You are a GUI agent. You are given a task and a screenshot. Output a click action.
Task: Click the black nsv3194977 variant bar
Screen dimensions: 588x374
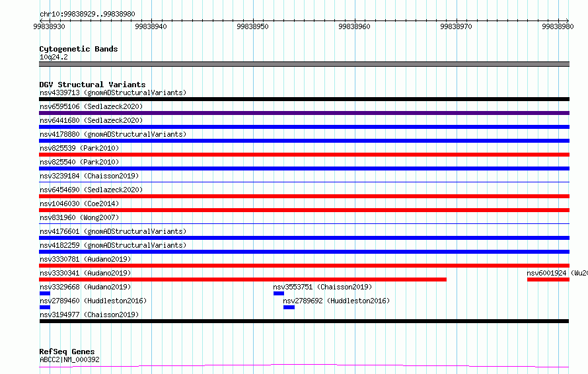pyautogui.click(x=304, y=321)
